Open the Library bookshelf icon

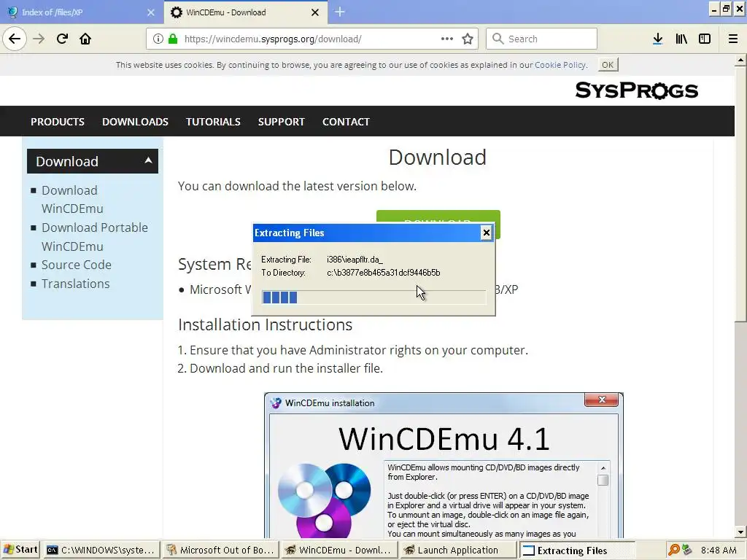681,39
